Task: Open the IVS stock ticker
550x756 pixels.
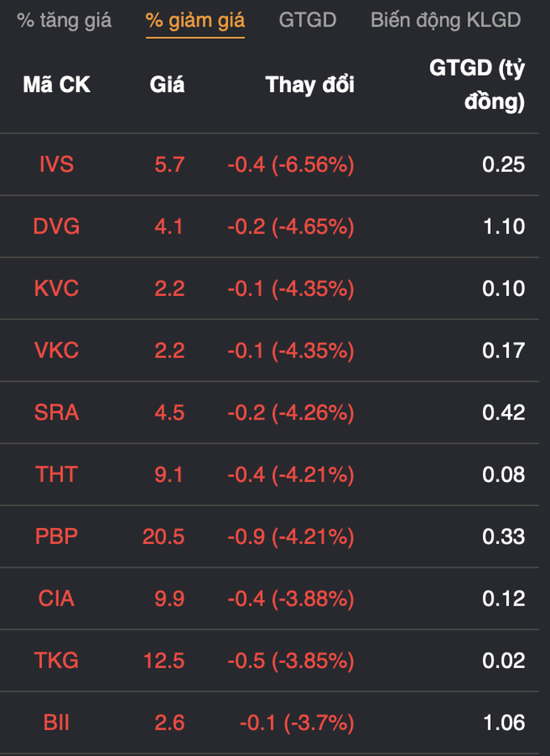Action: pyautogui.click(x=57, y=164)
